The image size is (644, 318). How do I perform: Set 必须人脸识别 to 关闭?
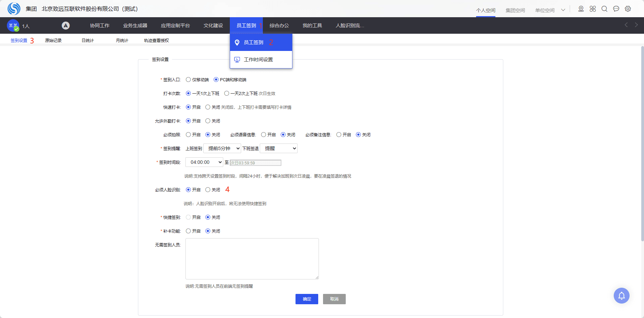[x=208, y=190]
